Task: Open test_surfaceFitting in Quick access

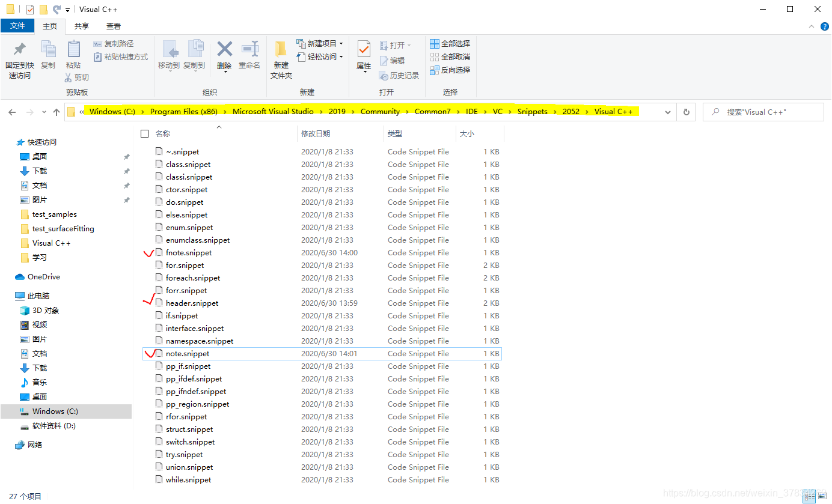Action: click(x=63, y=229)
